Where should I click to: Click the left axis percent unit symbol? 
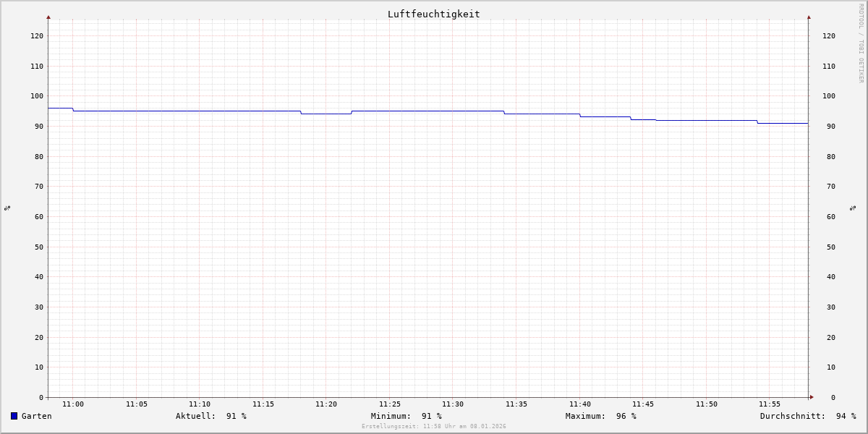[7, 208]
